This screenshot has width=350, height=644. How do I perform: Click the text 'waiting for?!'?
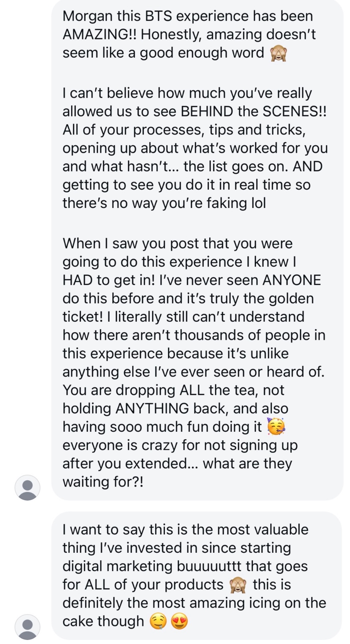pos(103,482)
